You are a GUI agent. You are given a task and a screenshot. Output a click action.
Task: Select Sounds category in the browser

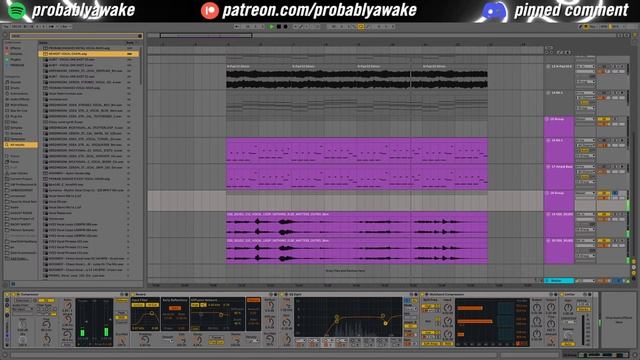tap(16, 82)
